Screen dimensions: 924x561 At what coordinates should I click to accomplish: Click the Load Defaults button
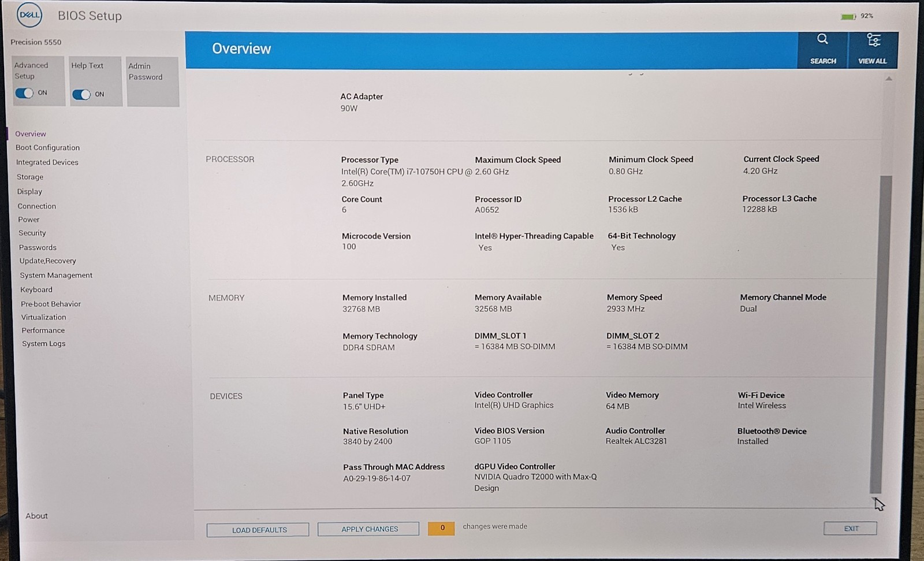point(258,530)
